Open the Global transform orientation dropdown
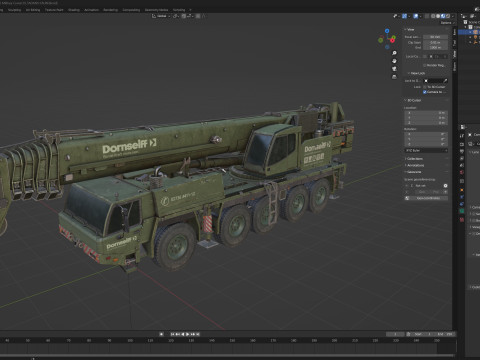This screenshot has width=480, height=360. (x=161, y=16)
